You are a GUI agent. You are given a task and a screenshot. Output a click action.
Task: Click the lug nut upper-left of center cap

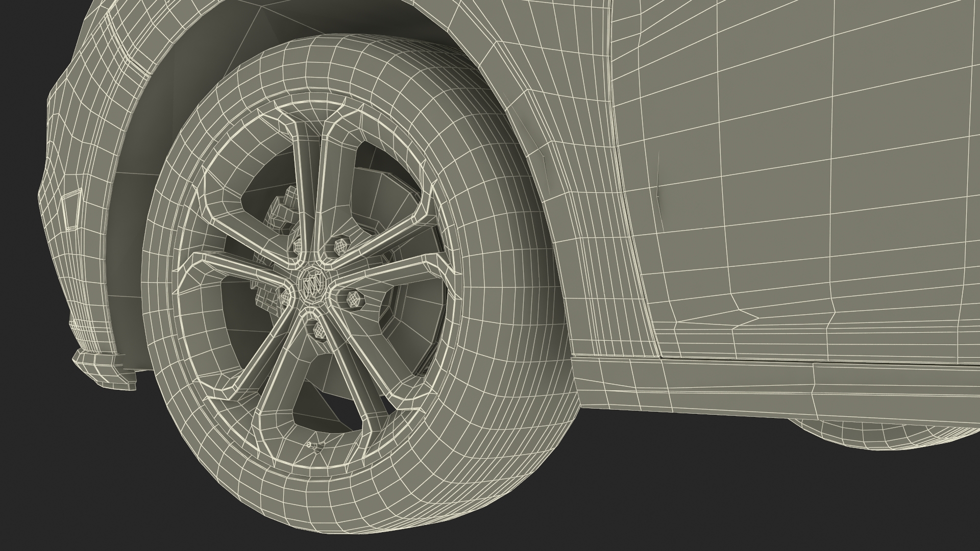(x=297, y=247)
